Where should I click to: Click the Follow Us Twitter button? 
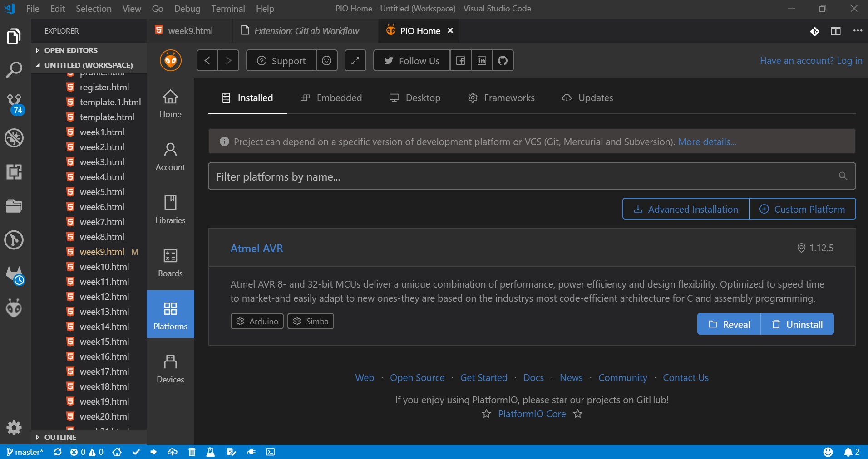pyautogui.click(x=412, y=60)
